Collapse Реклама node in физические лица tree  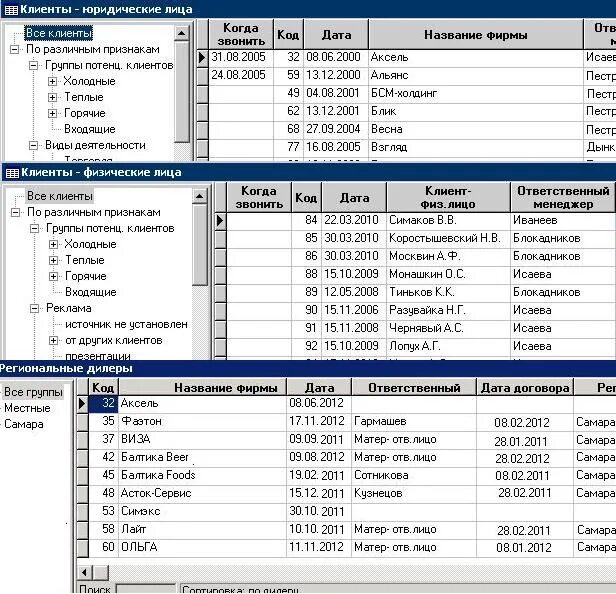35,308
